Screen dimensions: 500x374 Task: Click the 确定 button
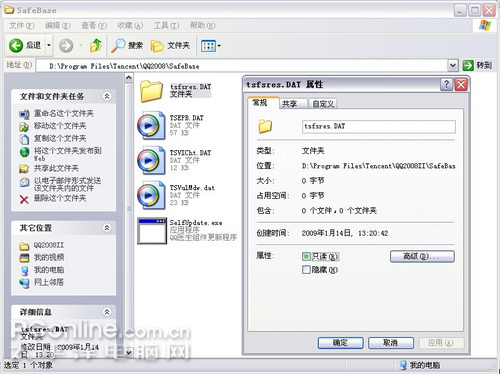[340, 343]
